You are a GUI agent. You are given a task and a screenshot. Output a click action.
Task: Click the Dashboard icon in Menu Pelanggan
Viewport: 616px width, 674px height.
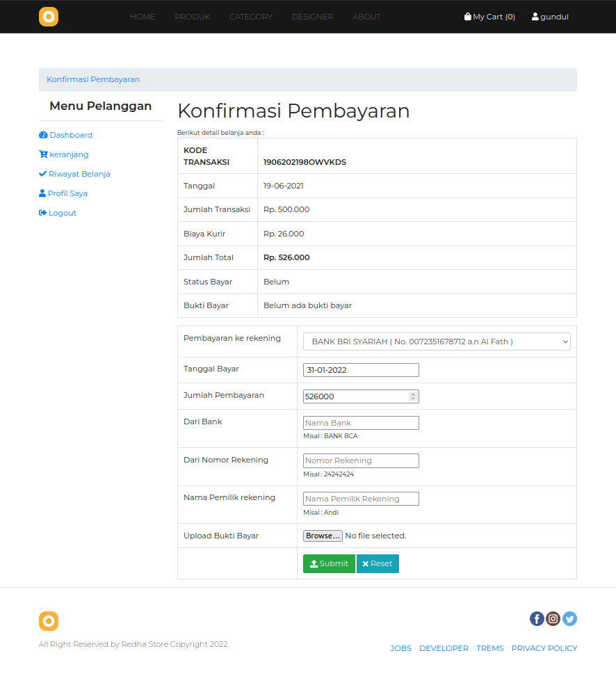(43, 135)
